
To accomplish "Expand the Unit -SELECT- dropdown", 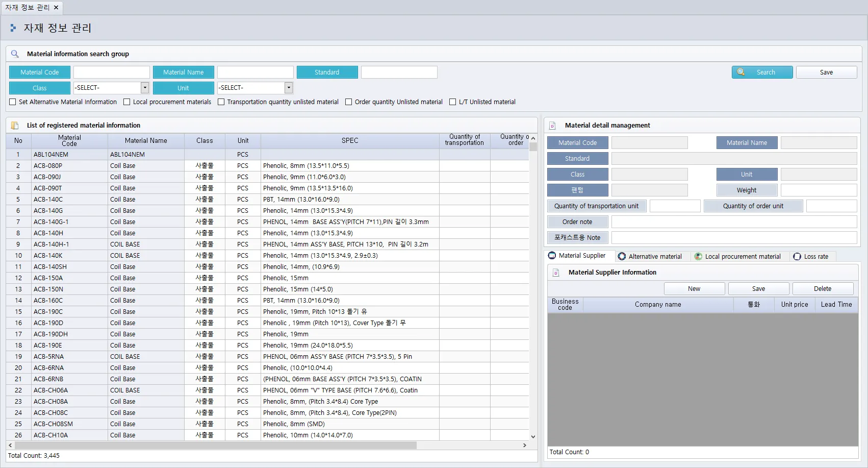I will click(x=289, y=88).
